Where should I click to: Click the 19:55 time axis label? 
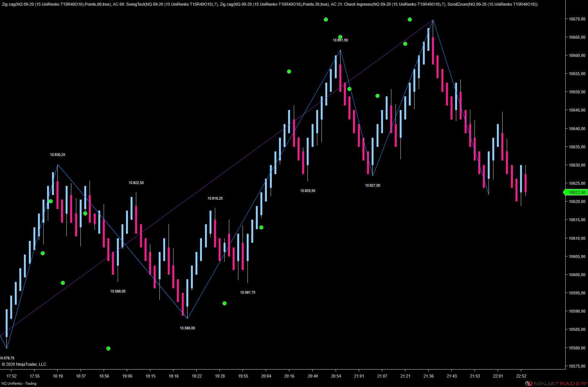point(243,376)
